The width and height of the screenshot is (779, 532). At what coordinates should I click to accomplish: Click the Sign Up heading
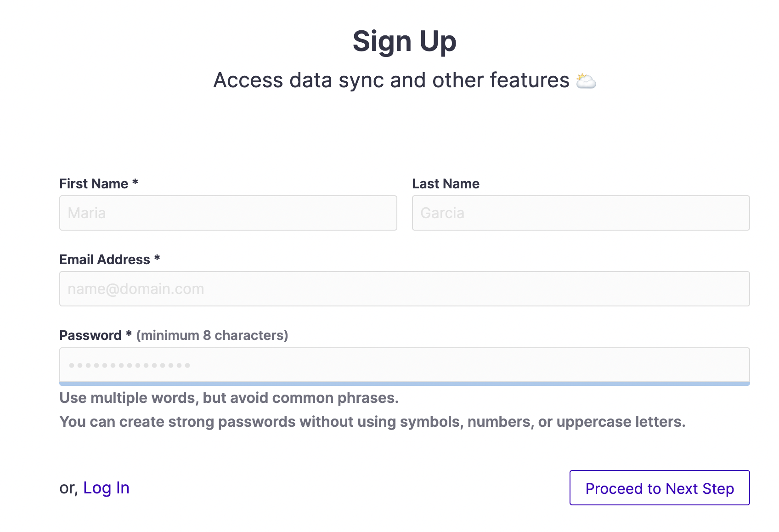405,42
